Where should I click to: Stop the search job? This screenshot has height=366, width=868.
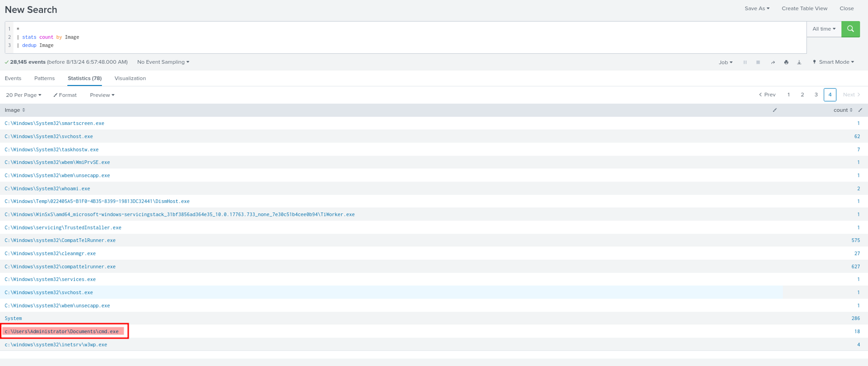click(x=758, y=62)
